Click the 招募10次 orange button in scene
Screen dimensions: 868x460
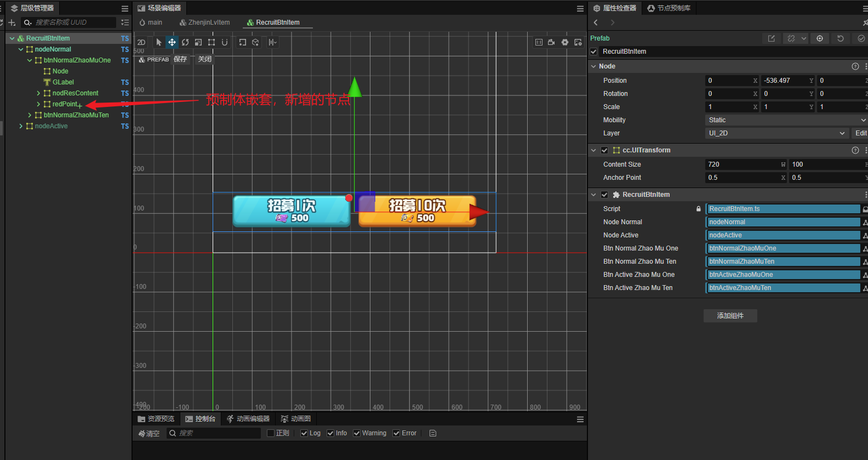point(417,211)
